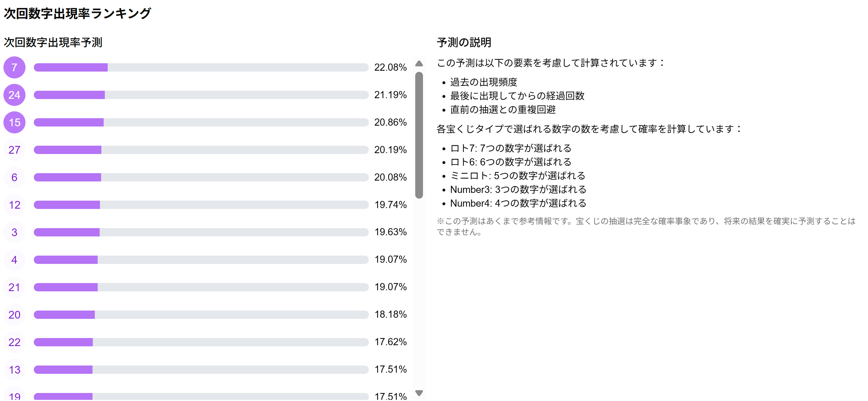868x401 pixels.
Task: Click the number 6 circle
Action: (x=14, y=177)
